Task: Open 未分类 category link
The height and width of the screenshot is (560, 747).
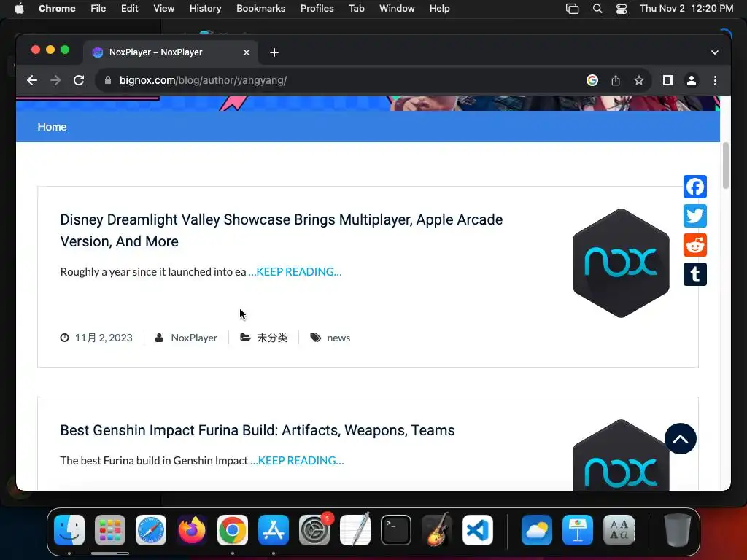Action: (x=272, y=338)
